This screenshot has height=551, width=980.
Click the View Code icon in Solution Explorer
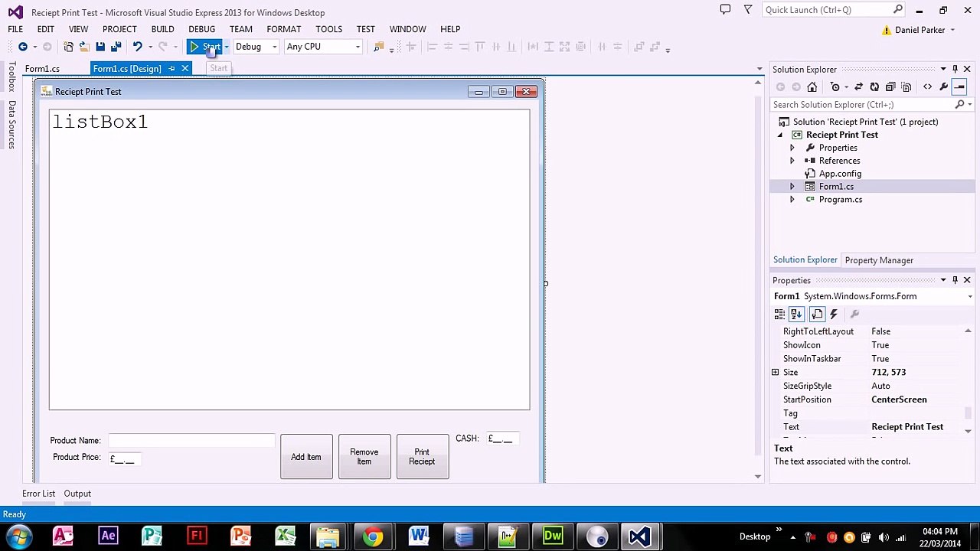coord(928,87)
